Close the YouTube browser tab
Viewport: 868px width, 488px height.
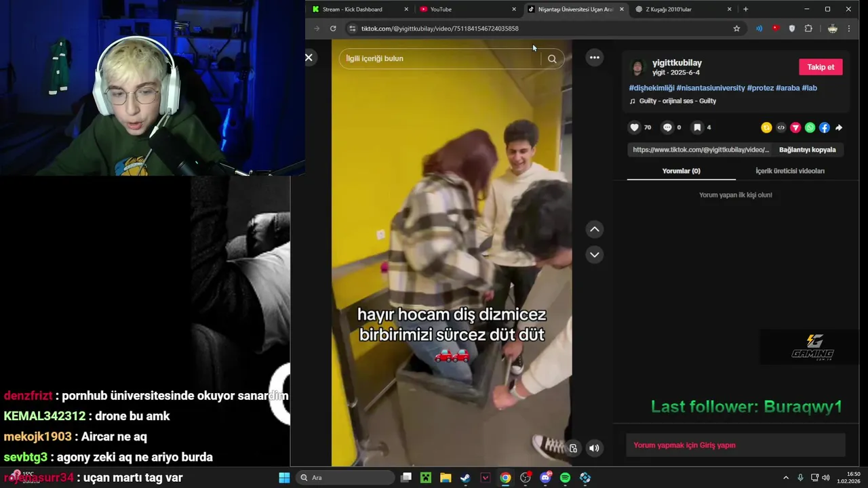pyautogui.click(x=514, y=9)
